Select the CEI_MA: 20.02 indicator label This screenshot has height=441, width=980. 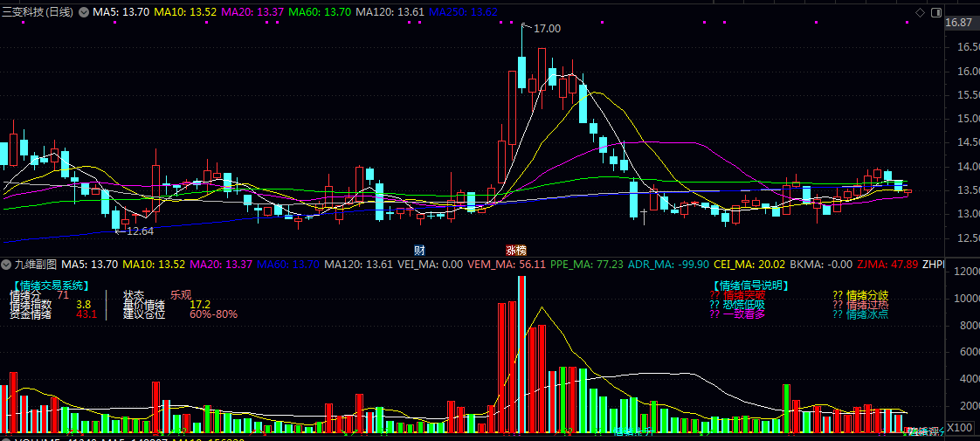750,265
